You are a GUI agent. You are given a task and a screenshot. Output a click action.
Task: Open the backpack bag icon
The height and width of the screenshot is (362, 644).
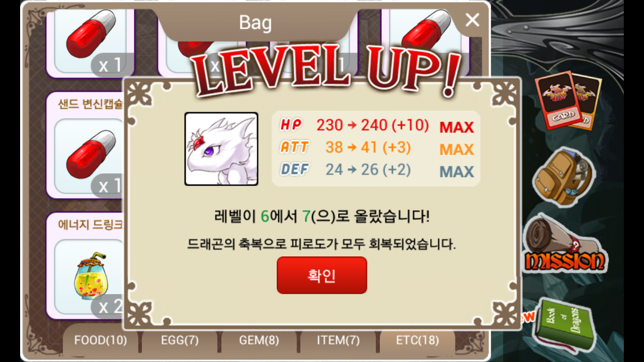(563, 177)
